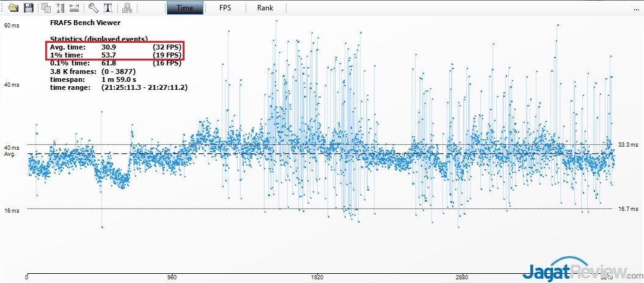The width and height of the screenshot is (644, 283).
Task: Show the Rank view
Action: (265, 8)
